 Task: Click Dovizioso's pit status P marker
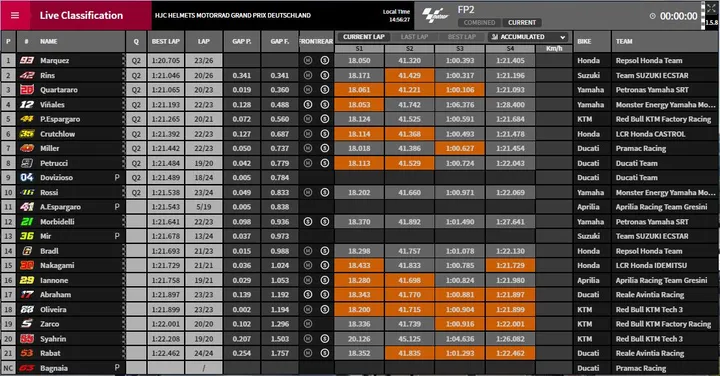point(117,177)
